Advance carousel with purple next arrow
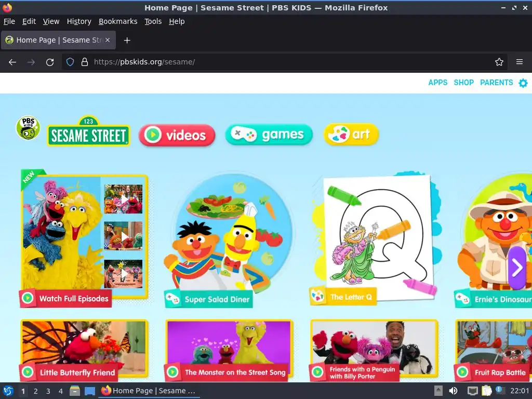Screen dimensions: 532x399 tap(517, 268)
